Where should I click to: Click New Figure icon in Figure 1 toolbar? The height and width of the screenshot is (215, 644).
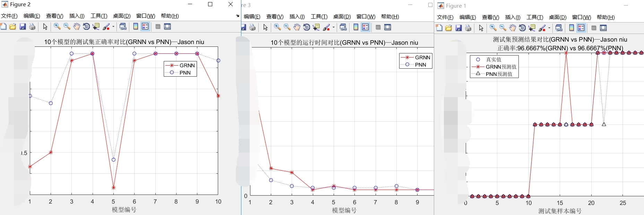pyautogui.click(x=439, y=28)
